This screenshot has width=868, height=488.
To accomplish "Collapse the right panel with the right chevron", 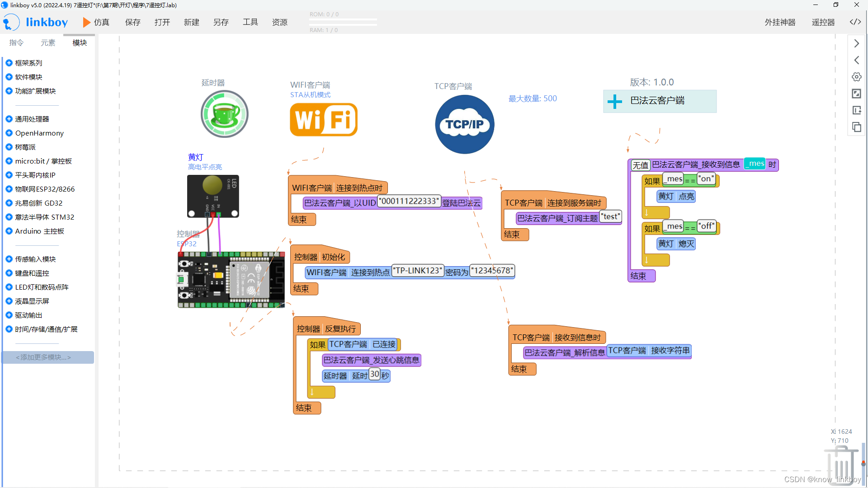I will coord(856,43).
